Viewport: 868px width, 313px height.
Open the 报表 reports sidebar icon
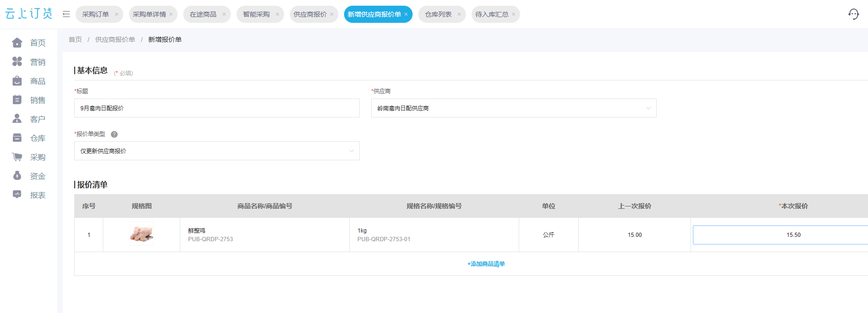tap(17, 195)
